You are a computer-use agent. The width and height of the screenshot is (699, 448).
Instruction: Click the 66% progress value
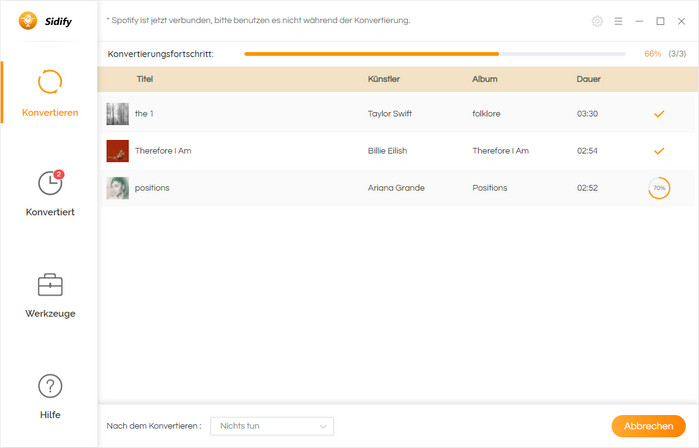click(653, 54)
